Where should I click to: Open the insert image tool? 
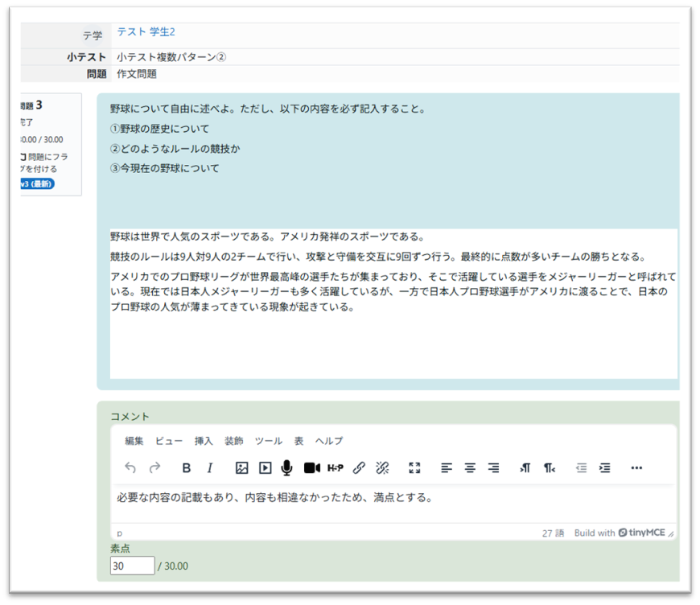point(241,468)
